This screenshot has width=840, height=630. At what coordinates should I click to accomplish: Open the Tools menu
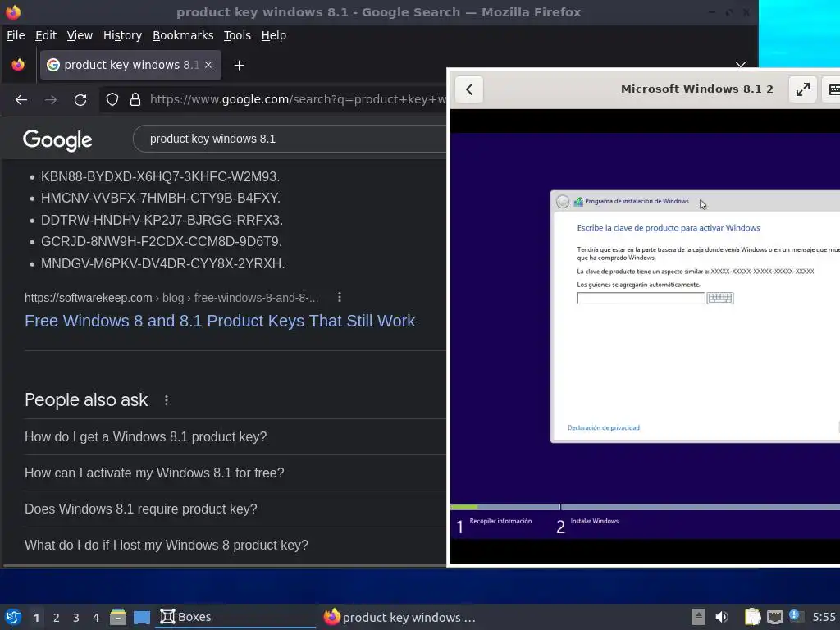237,35
